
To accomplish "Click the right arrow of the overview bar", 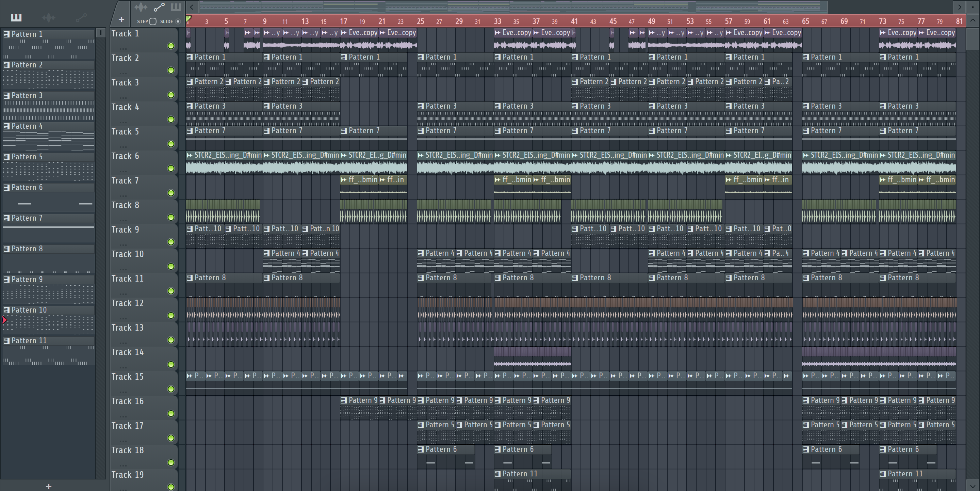I will pos(959,7).
